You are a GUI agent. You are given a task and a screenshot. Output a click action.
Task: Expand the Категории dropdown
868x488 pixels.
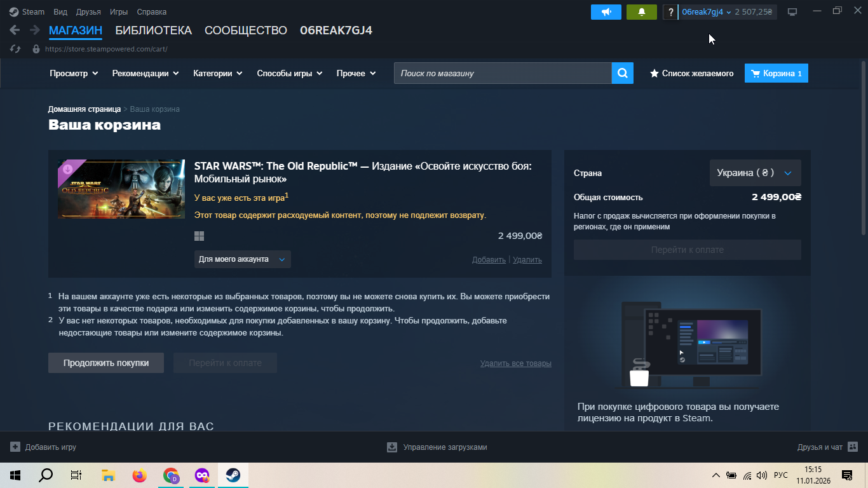click(218, 73)
